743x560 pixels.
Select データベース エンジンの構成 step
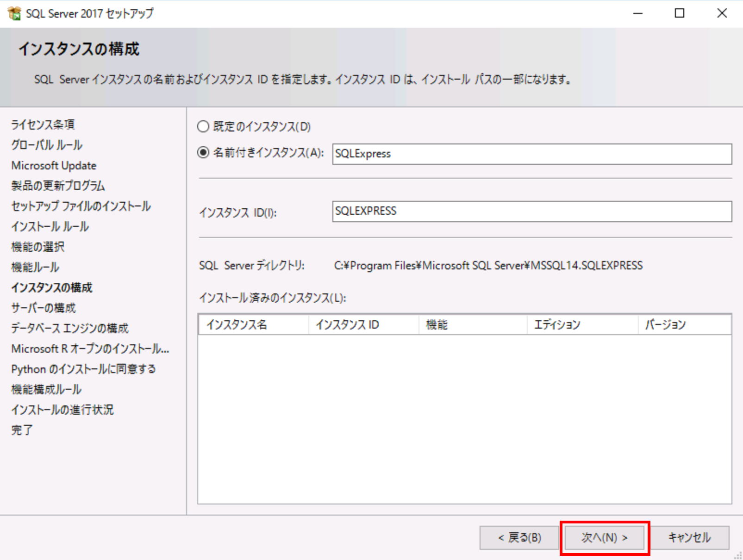pos(70,328)
